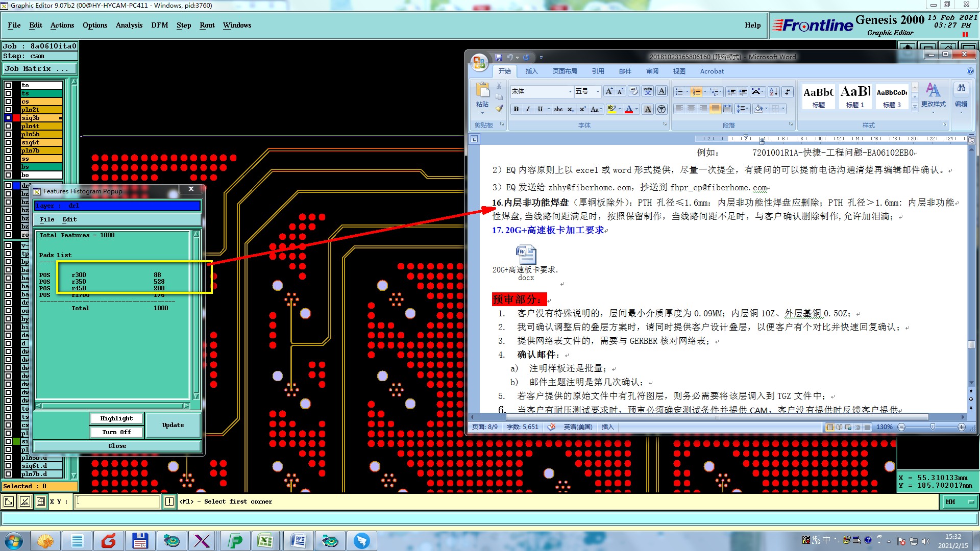This screenshot has height=551, width=980.
Task: Expand the font color dropdown arrow
Action: coord(636,109)
